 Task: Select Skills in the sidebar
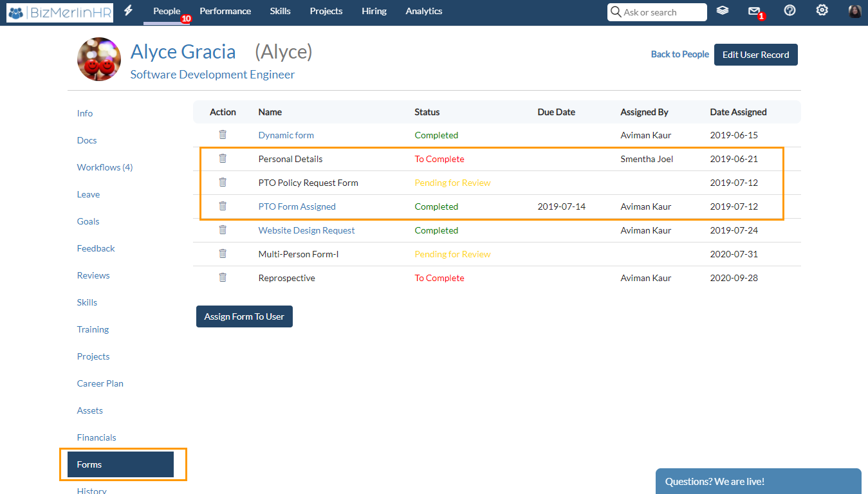[87, 302]
